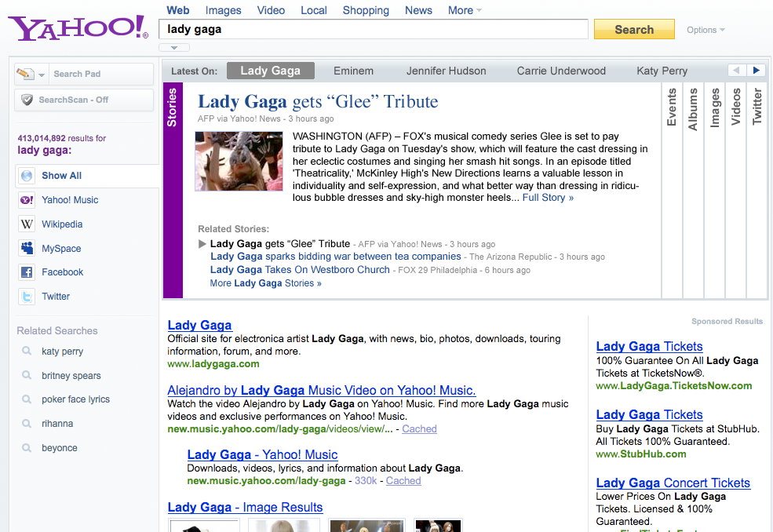The width and height of the screenshot is (773, 532).
Task: Toggle the SearchScan - Off button
Action: point(84,100)
